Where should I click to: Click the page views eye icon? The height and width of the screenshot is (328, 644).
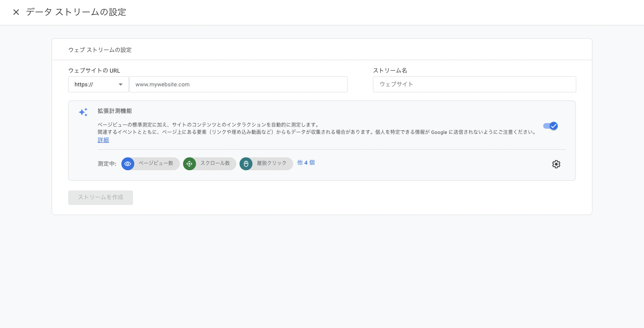pyautogui.click(x=128, y=164)
